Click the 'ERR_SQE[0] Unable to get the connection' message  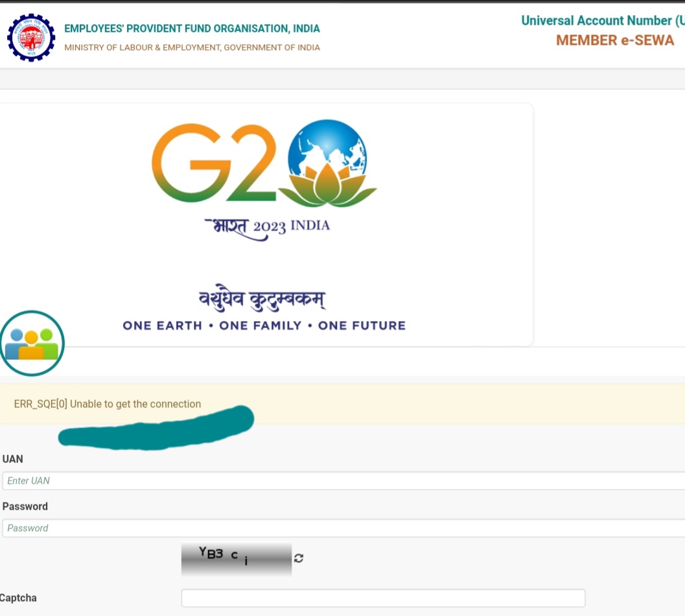(x=108, y=404)
